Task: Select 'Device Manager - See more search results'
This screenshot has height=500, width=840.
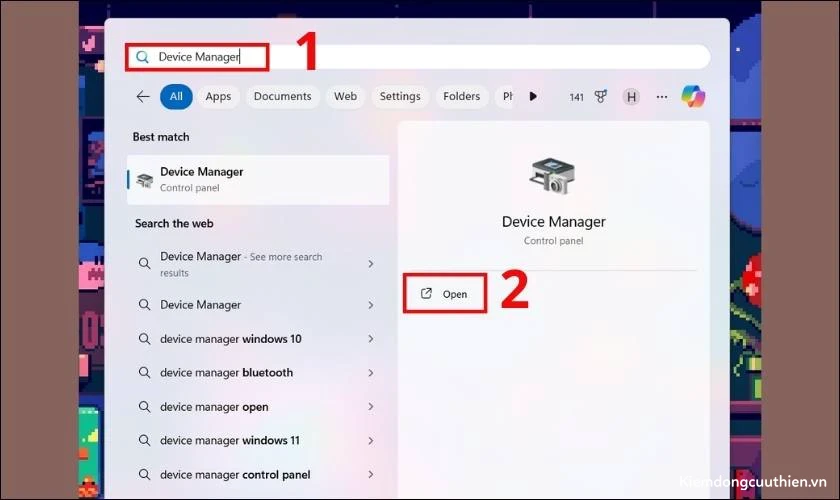Action: (258, 264)
